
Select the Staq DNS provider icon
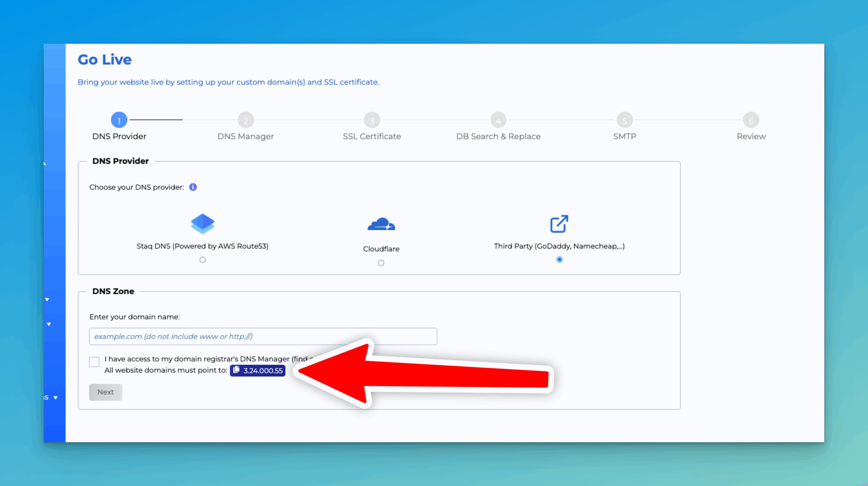pos(202,223)
